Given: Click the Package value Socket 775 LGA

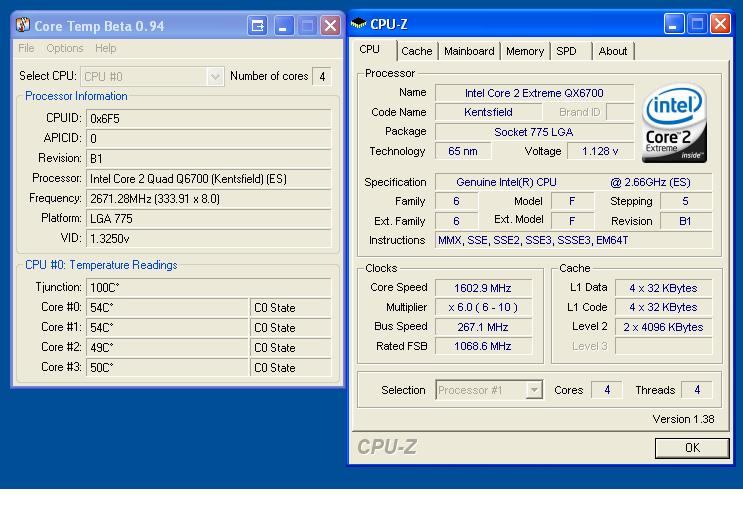Looking at the screenshot, I should click(x=534, y=132).
